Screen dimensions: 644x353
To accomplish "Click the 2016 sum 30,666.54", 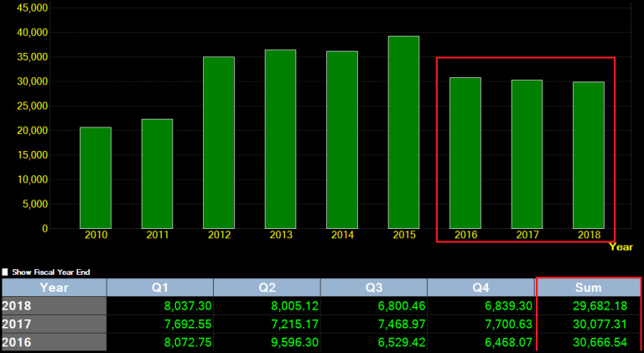I will click(600, 342).
